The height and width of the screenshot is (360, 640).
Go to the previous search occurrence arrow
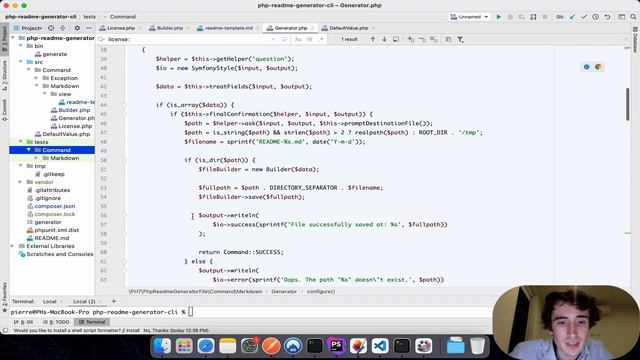(x=373, y=39)
